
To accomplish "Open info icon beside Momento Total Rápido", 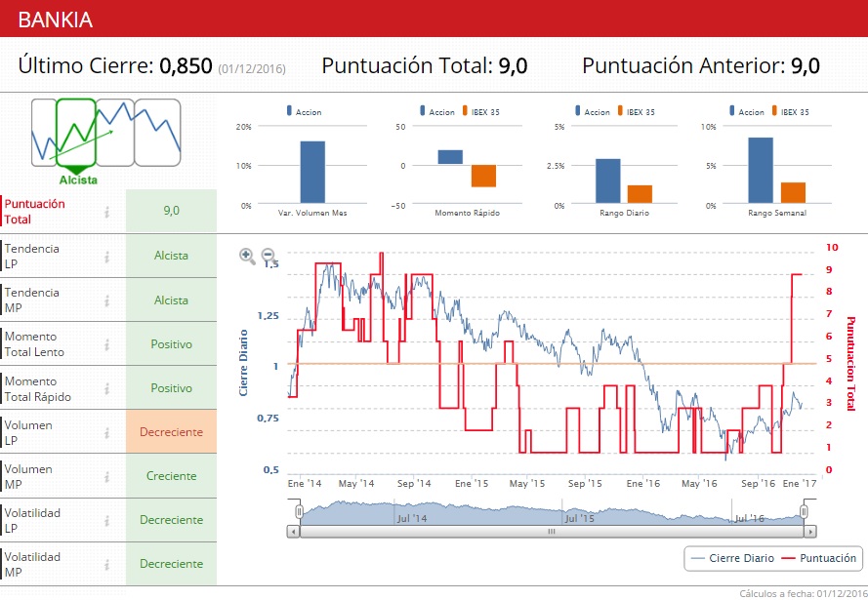I will 106,388.
